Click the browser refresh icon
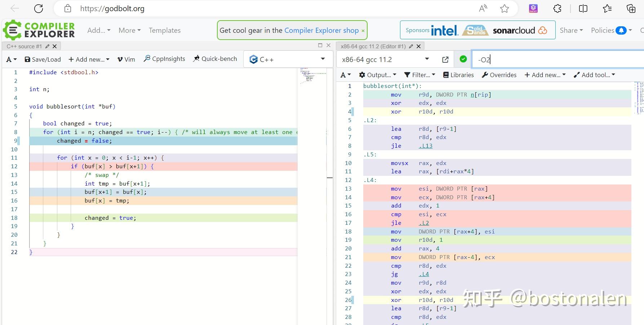Screen dimensions: 644x325 click(x=39, y=9)
